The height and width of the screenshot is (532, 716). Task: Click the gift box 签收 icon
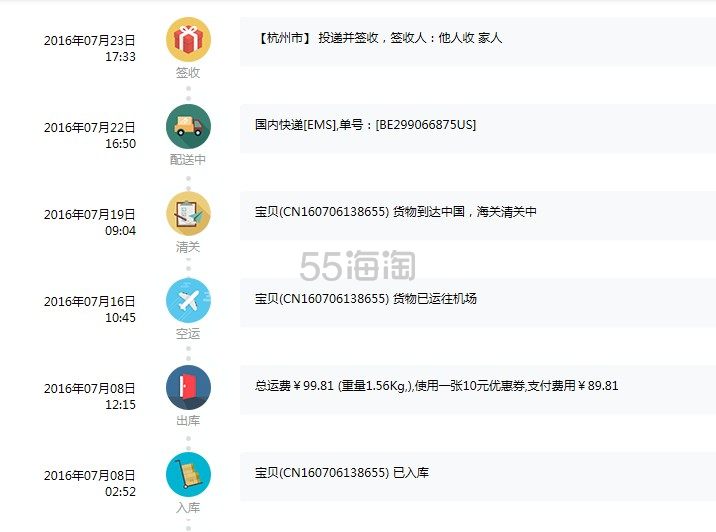click(x=188, y=40)
